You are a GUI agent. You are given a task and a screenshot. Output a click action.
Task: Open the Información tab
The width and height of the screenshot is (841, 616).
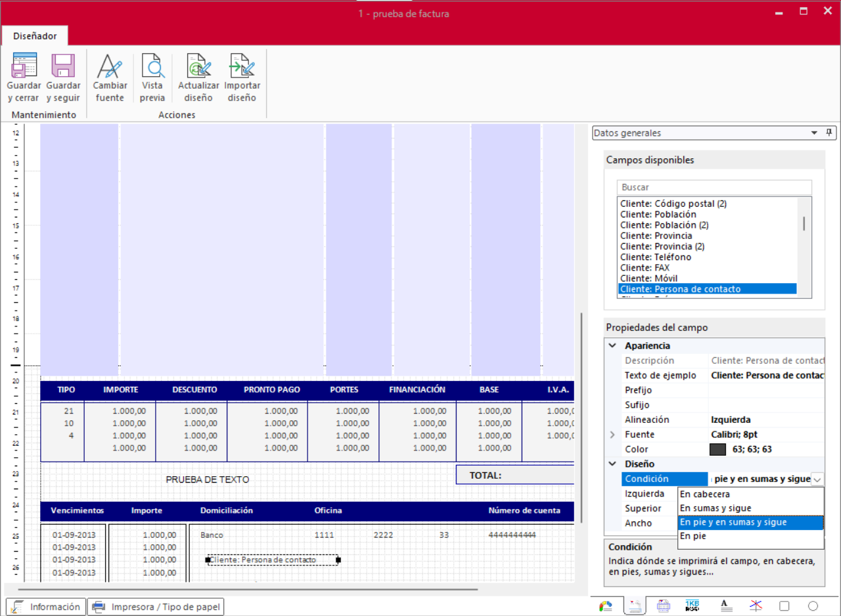point(46,607)
